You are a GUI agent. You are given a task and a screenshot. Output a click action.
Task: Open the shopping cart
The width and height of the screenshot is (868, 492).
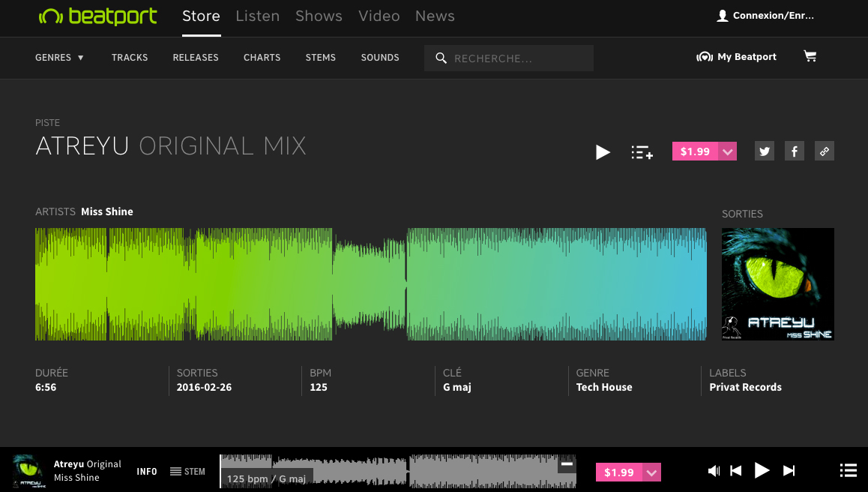810,57
